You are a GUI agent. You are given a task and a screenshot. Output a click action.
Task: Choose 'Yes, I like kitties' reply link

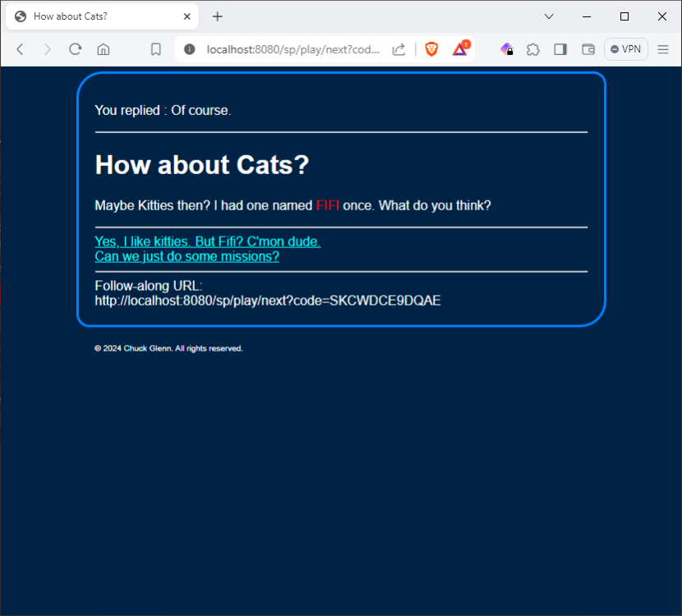[207, 241]
